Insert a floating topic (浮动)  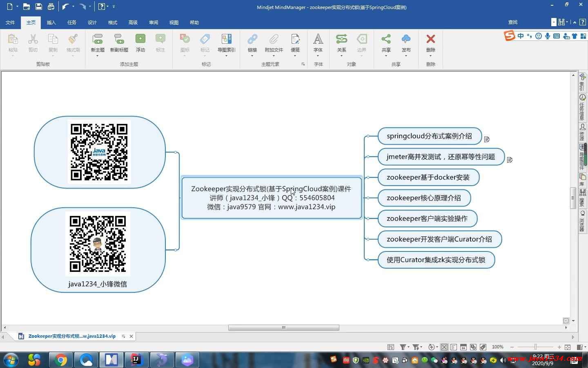(x=140, y=43)
